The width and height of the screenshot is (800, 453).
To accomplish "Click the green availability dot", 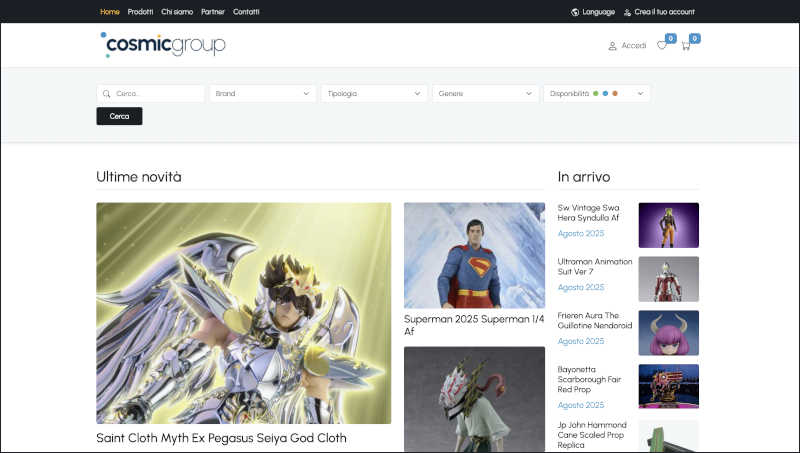I will pyautogui.click(x=595, y=93).
